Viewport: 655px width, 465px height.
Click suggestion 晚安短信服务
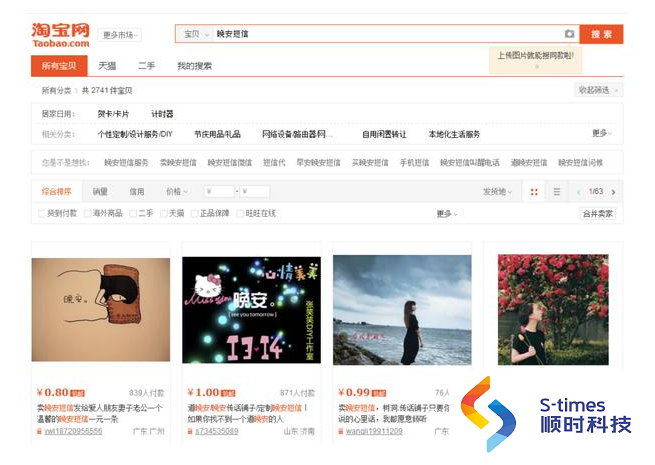[x=126, y=163]
